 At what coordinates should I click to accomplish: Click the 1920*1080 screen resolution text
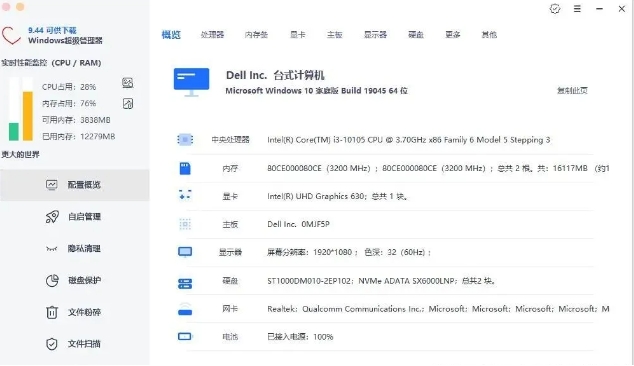(349, 252)
